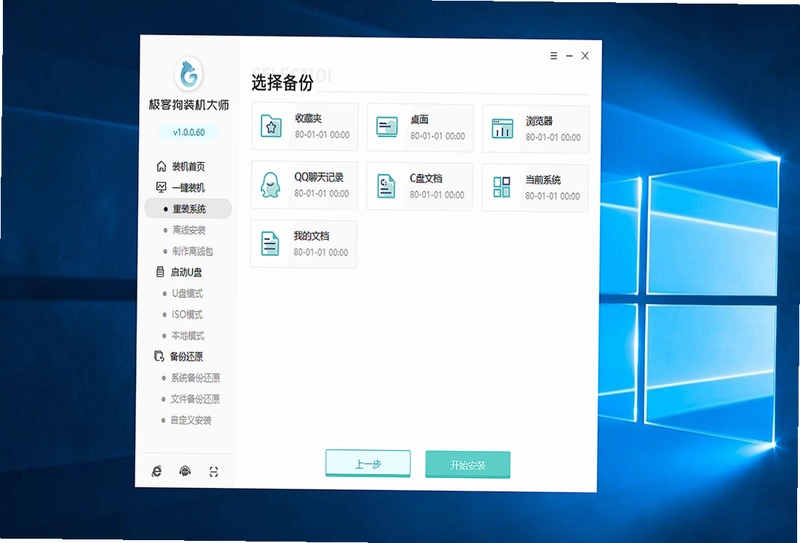Viewport: 800px width, 543px height.
Task: Click the 收藏夹 star folder icon
Action: click(271, 126)
